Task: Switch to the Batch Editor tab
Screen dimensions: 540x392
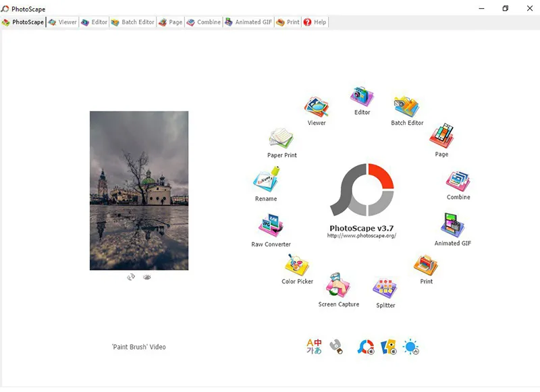Action: (132, 22)
